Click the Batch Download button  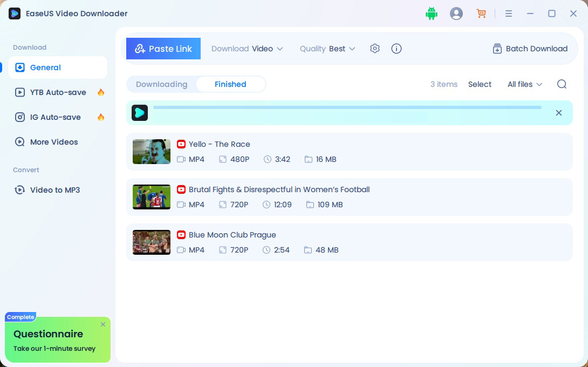[530, 49]
